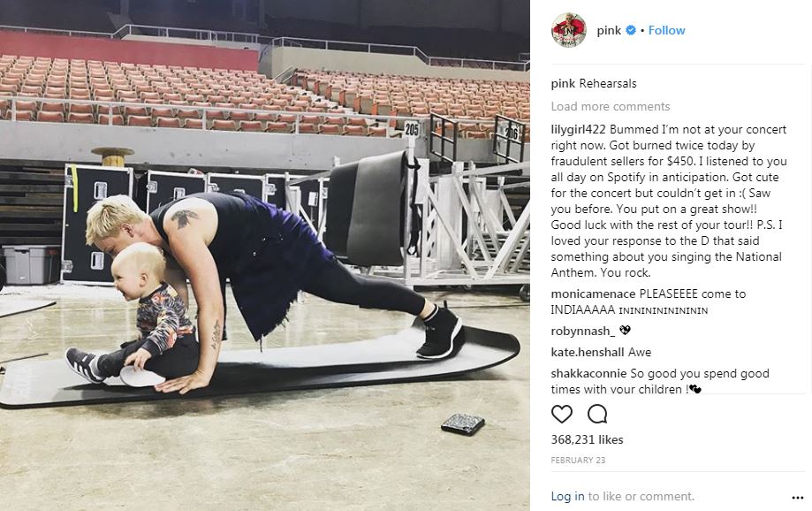The image size is (812, 511).
Task: View the 368,231 likes list
Action: [x=587, y=439]
